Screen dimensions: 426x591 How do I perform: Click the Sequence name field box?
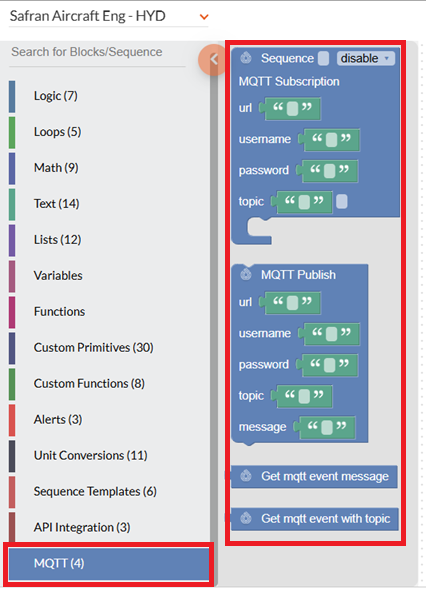coord(323,58)
